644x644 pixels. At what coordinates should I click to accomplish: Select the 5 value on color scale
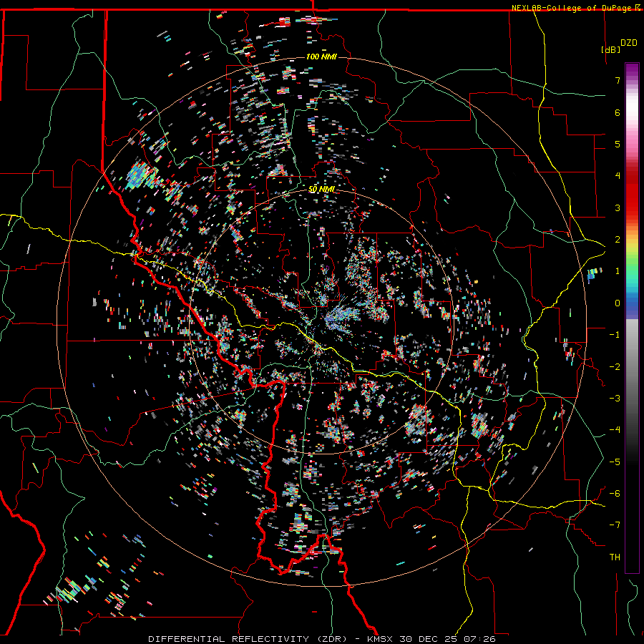click(618, 144)
